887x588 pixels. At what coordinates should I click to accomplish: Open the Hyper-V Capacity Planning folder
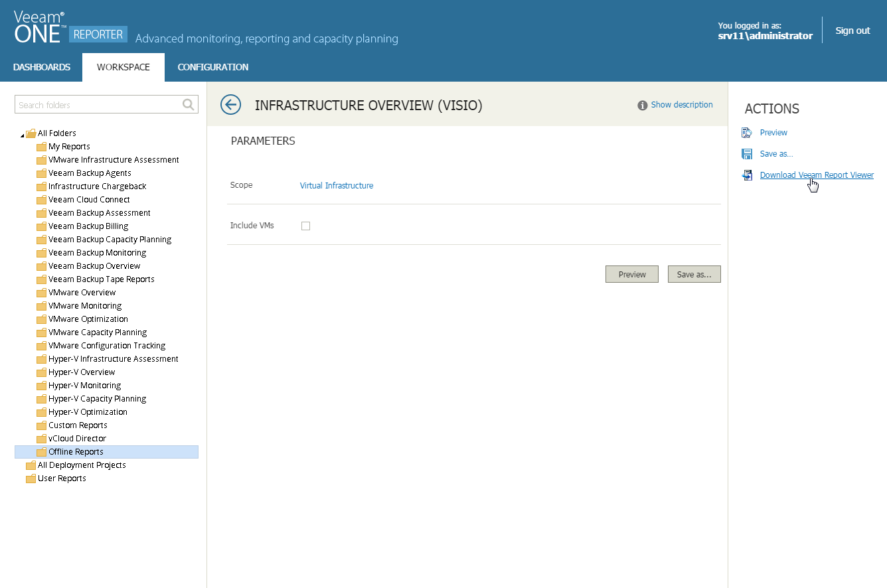click(97, 399)
